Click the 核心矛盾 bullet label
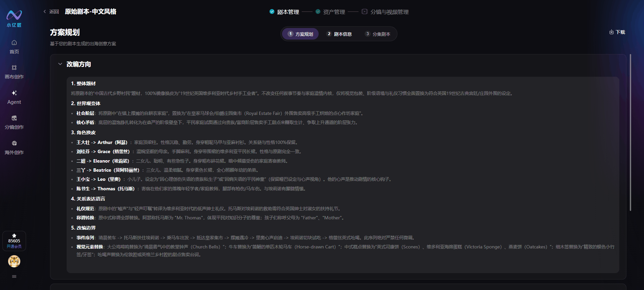Screen dimensions: 644x290 point(85,122)
